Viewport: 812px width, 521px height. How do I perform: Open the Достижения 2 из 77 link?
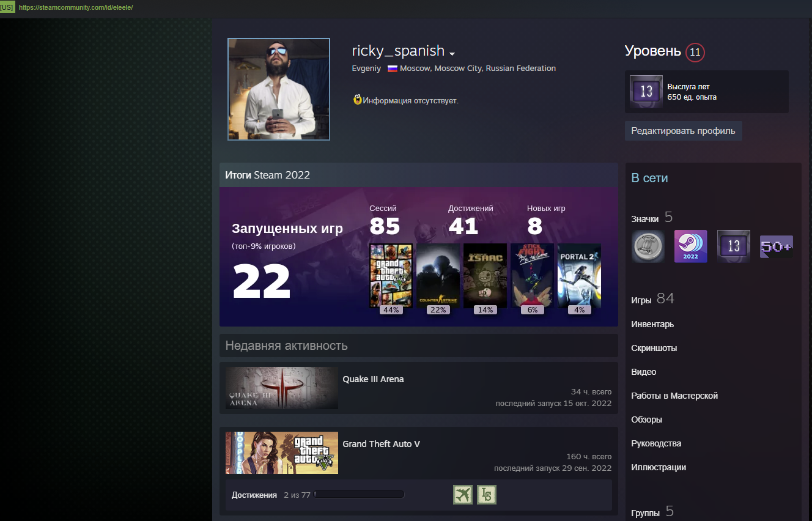[x=271, y=495]
